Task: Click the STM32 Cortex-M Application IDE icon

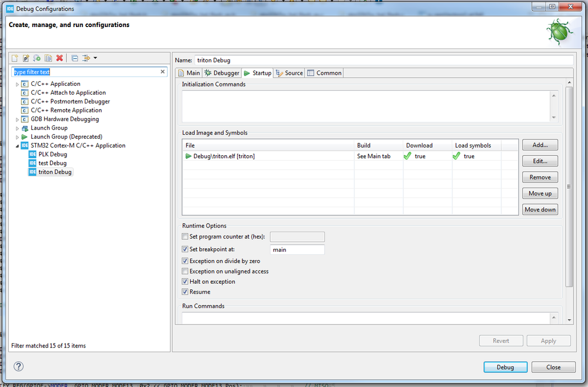Action: 24,145
